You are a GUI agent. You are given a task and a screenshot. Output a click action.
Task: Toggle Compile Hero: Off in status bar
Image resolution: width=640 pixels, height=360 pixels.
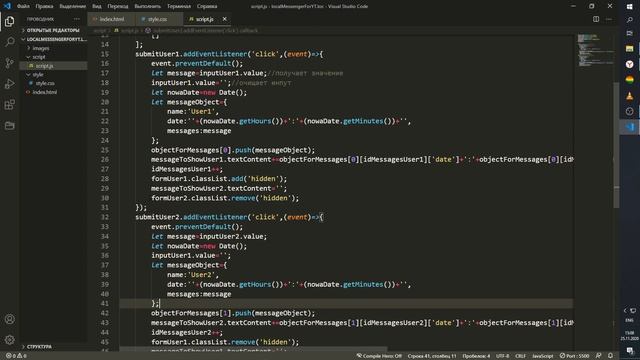379,356
